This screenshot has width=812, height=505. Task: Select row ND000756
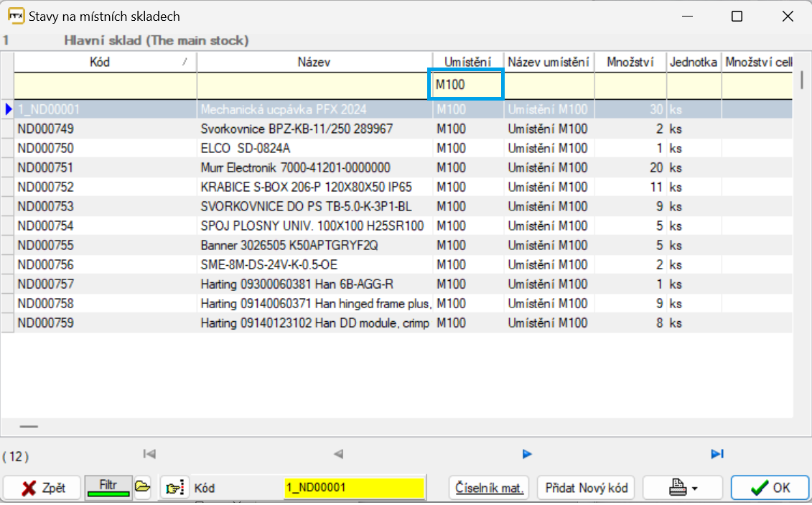403,264
